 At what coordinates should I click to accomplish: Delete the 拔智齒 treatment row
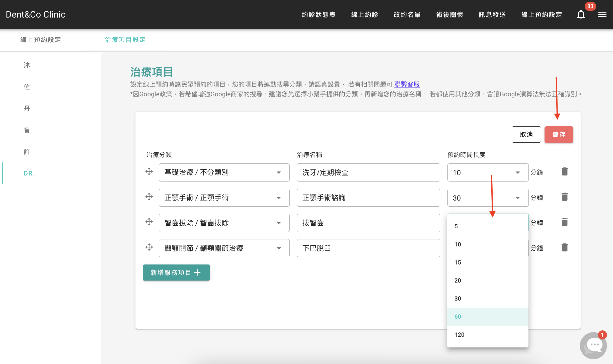[565, 222]
